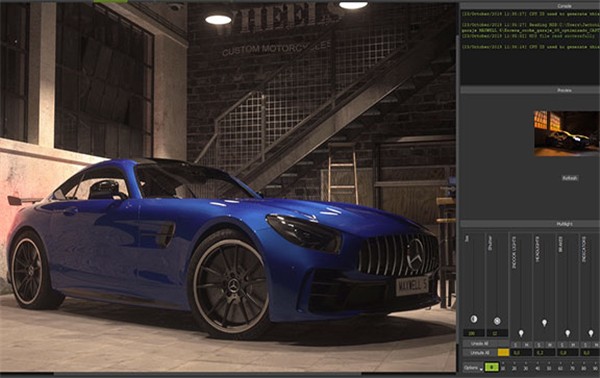Mute the Brakes channel
The height and width of the screenshot is (378, 600).
point(573,345)
